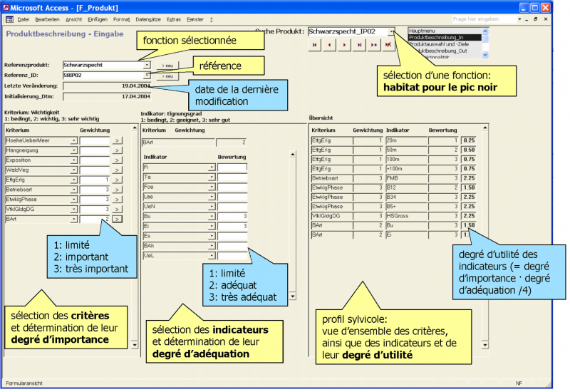The width and height of the screenshot is (570, 392).
Task: Open BArt criterion detail arrow button
Action: click(117, 220)
